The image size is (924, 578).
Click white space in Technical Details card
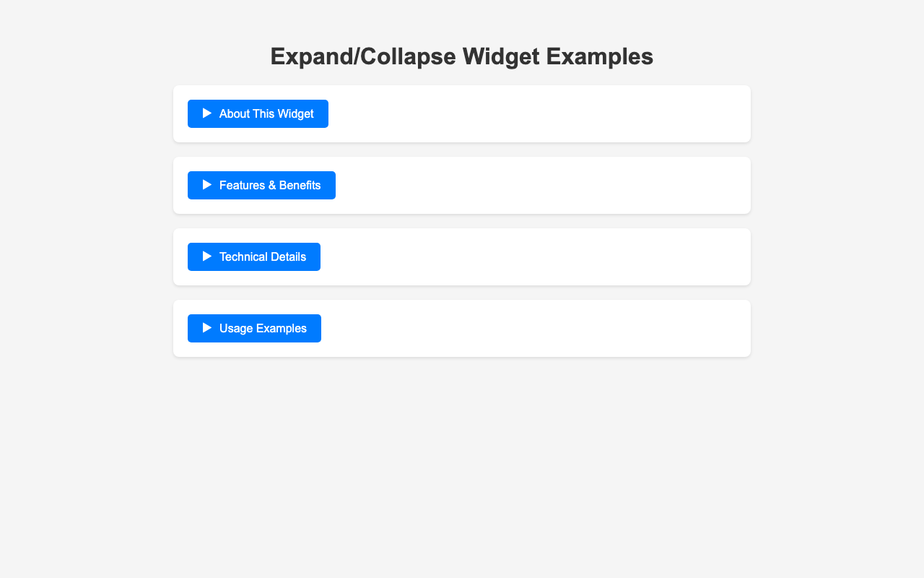pos(534,256)
